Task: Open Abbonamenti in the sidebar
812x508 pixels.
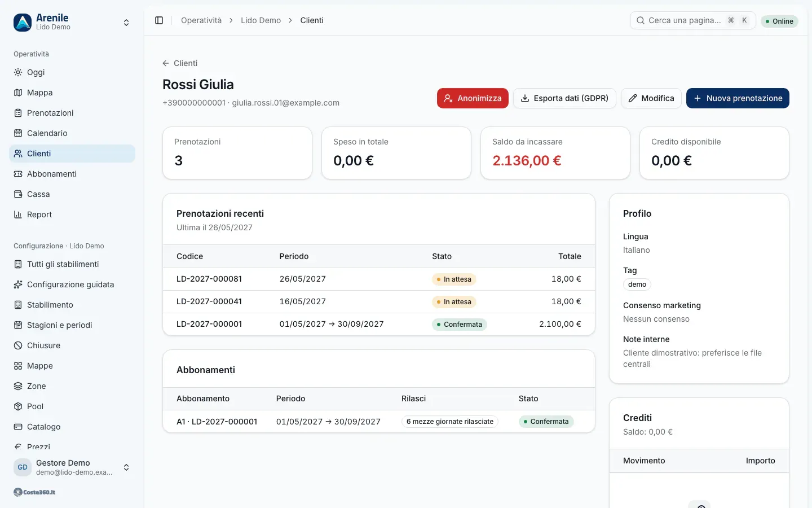Action: (x=72, y=174)
